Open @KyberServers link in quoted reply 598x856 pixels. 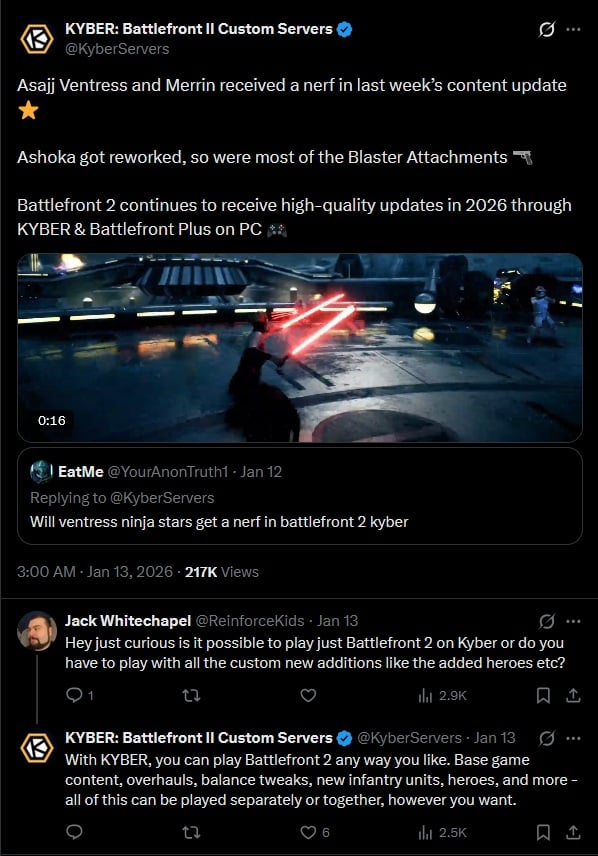162,498
